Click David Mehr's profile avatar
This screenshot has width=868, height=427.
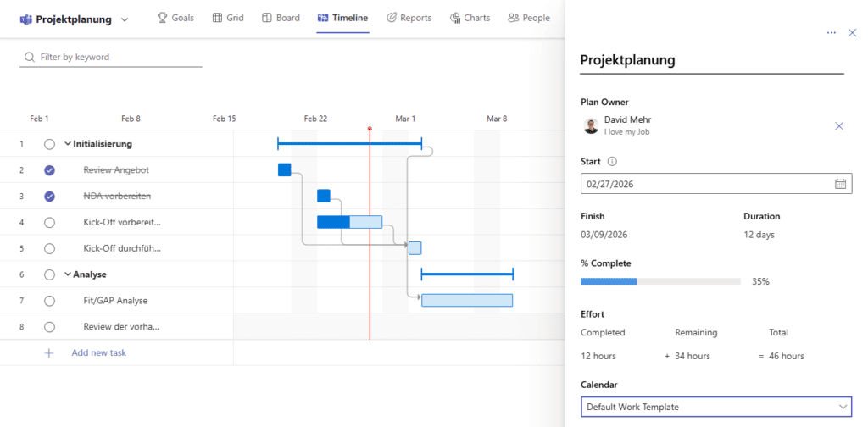tap(592, 126)
